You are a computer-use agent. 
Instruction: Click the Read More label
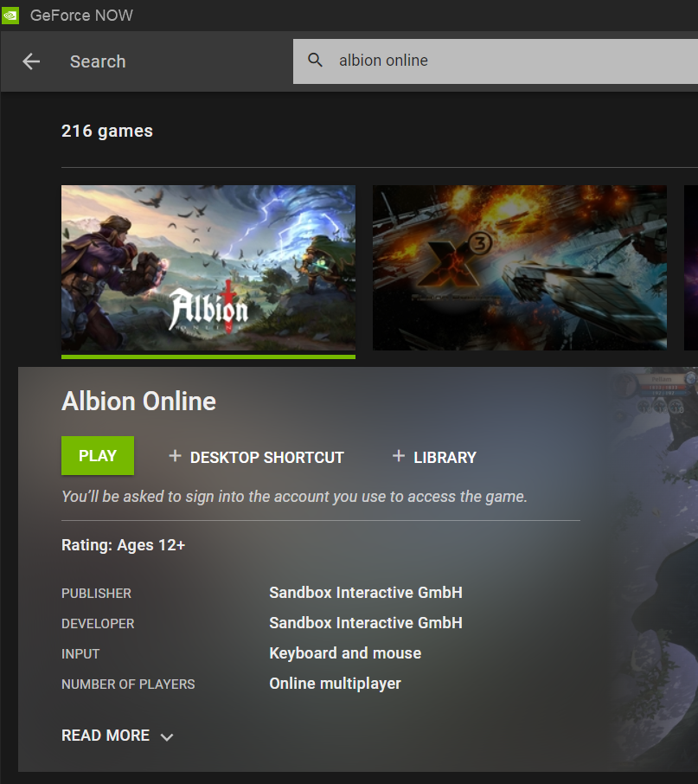click(106, 736)
